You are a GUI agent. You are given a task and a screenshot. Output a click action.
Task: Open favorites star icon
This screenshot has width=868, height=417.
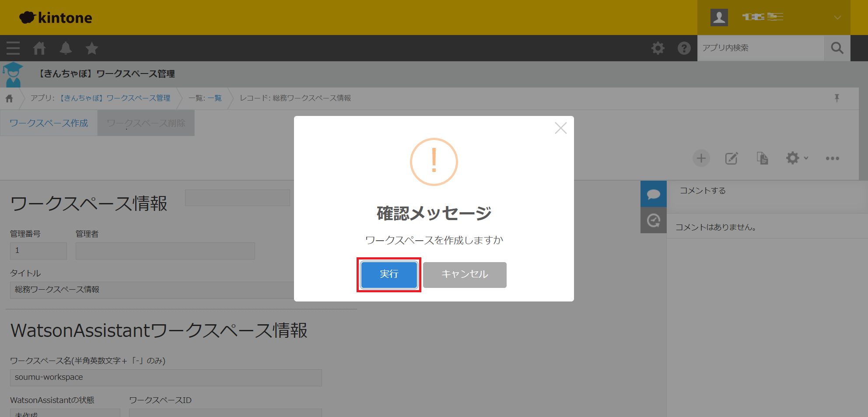coord(92,48)
